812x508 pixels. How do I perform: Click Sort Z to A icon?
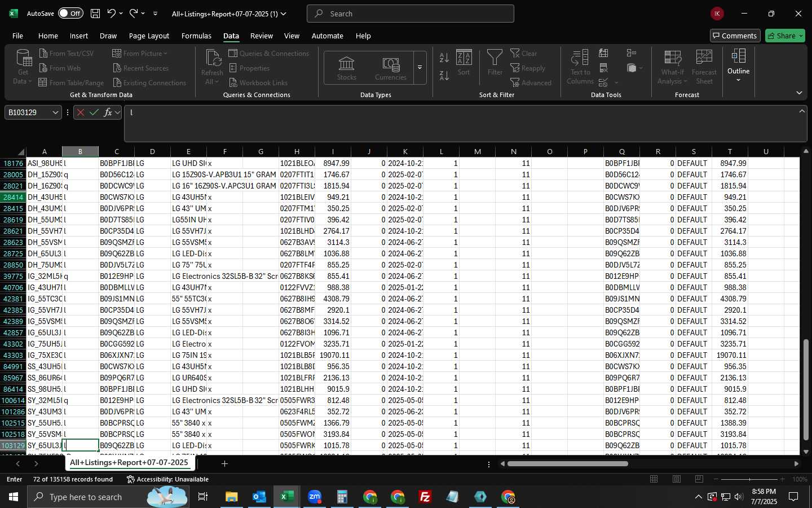(444, 76)
